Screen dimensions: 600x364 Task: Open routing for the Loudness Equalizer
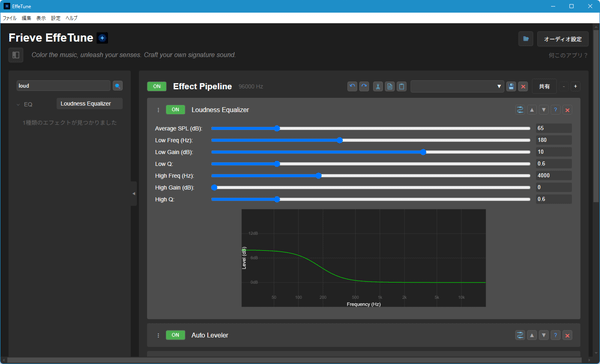point(520,110)
